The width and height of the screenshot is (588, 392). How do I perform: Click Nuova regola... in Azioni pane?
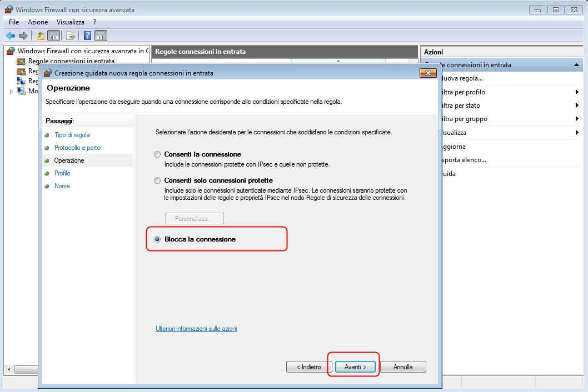click(462, 78)
